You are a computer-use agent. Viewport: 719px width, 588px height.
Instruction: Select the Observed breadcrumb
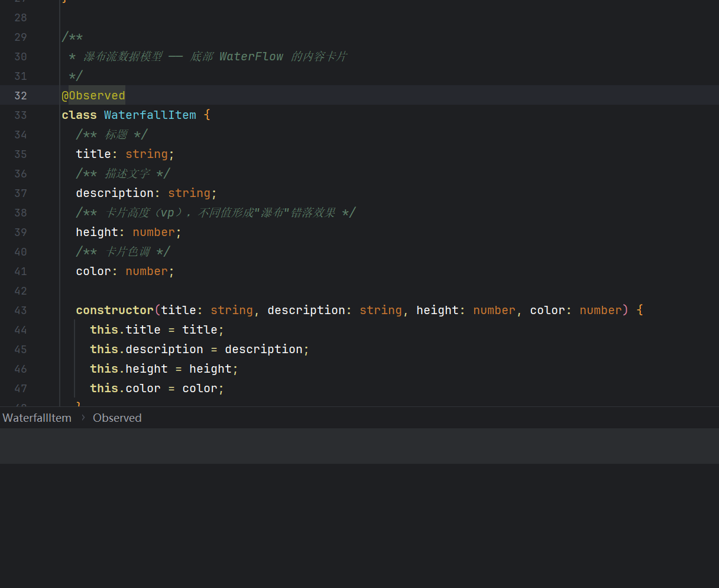[117, 418]
